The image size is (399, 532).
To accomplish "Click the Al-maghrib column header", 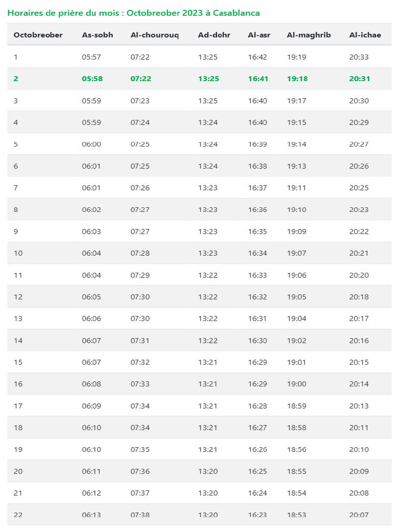I will pos(309,35).
